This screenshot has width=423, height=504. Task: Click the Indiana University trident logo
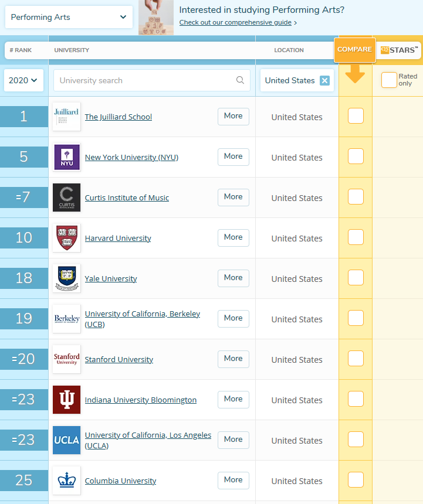[66, 400]
